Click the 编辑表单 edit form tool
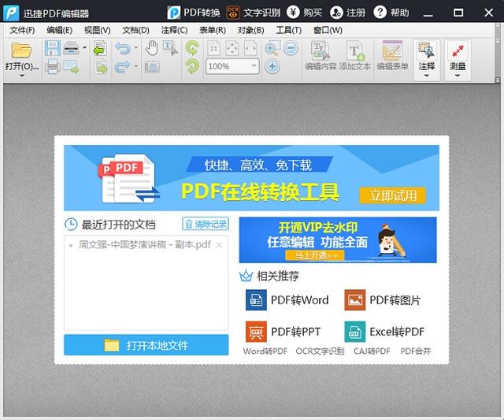This screenshot has width=504, height=420. tap(392, 55)
